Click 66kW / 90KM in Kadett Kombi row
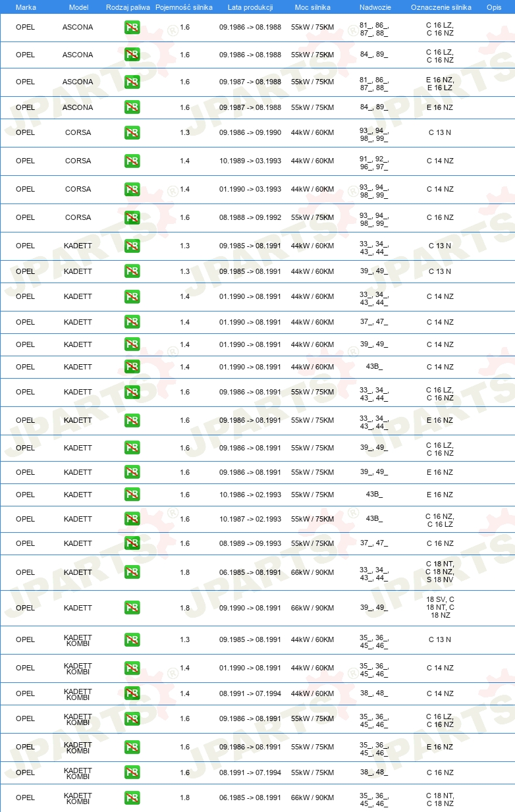Screen dimensions: 515x812 (x=312, y=798)
